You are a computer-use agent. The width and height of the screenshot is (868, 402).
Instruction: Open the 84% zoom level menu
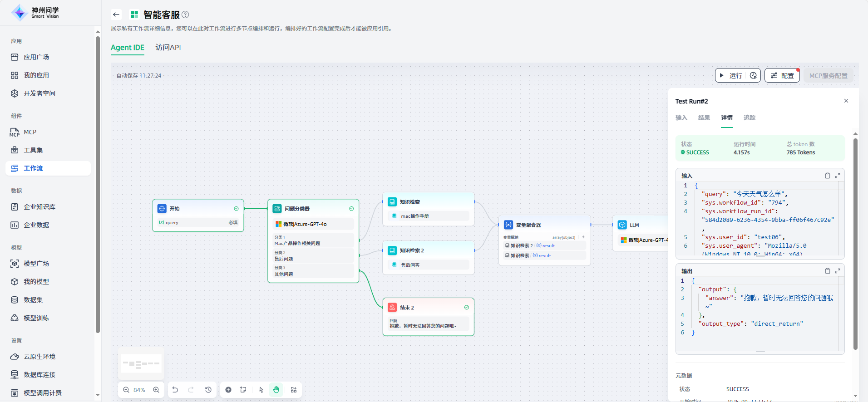[139, 390]
